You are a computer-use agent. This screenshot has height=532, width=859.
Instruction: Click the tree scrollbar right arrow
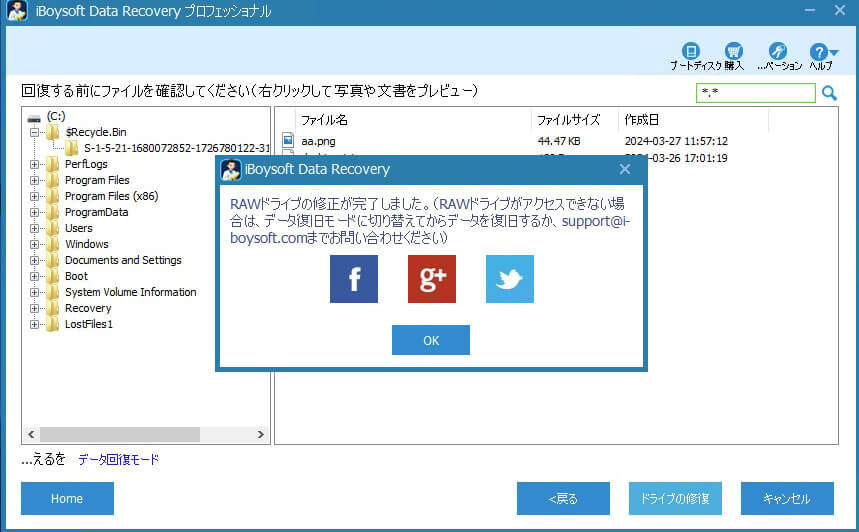click(261, 434)
